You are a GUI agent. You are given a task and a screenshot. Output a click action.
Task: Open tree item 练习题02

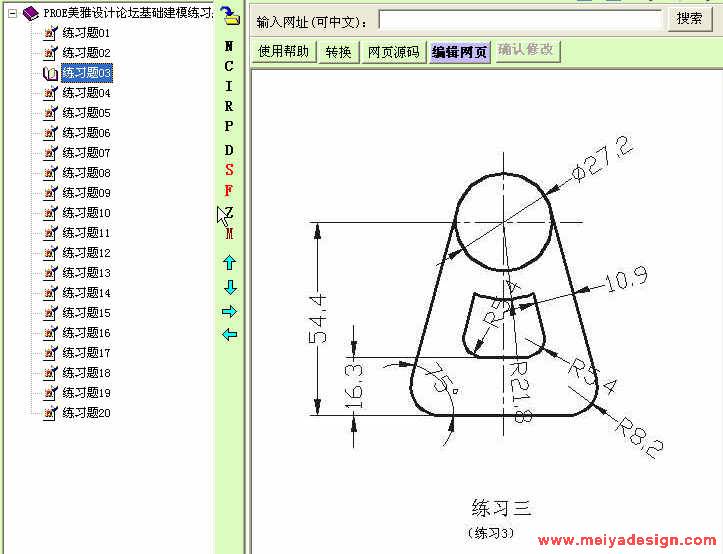point(86,53)
